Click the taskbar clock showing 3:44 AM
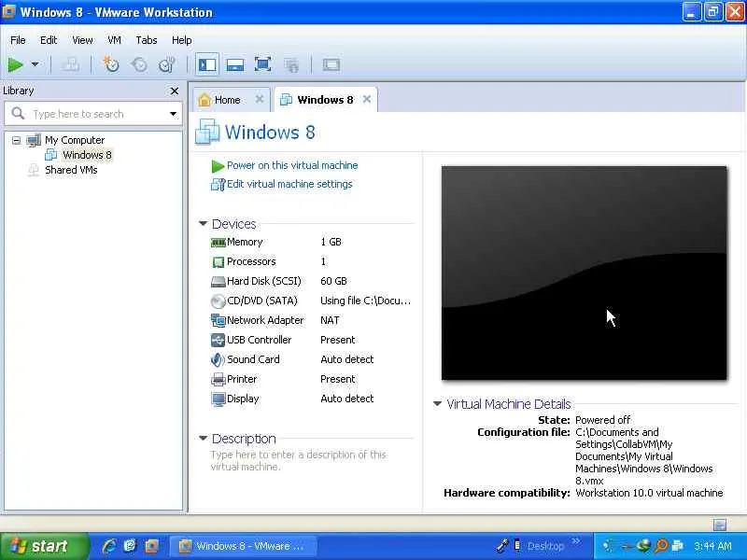The height and width of the screenshot is (560, 747). (712, 546)
